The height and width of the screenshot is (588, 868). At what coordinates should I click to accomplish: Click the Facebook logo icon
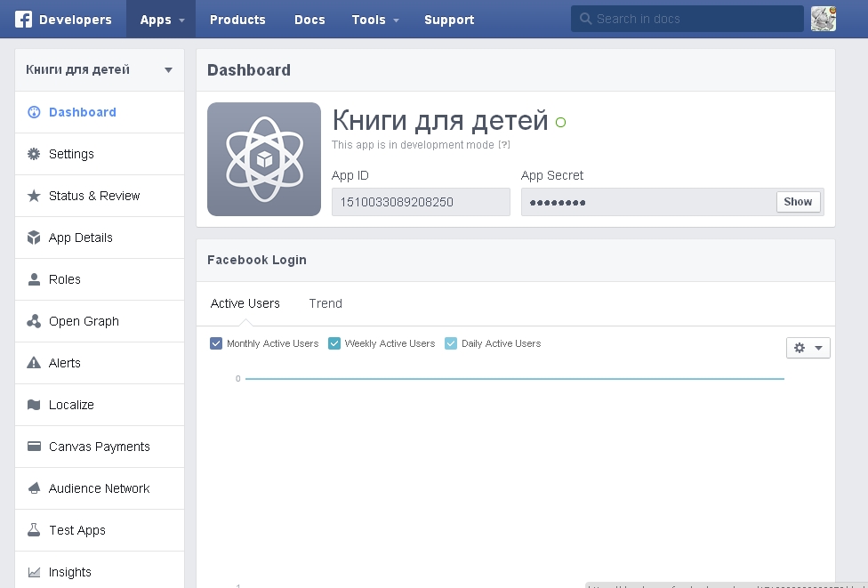pyautogui.click(x=23, y=20)
